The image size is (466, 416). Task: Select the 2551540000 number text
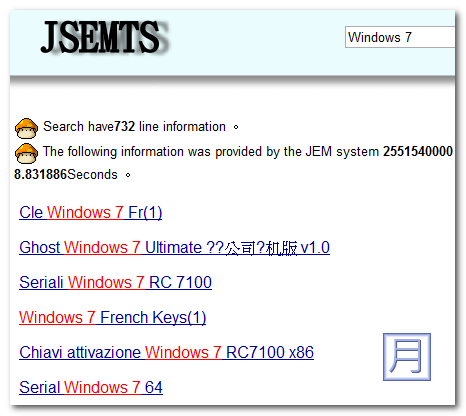418,152
